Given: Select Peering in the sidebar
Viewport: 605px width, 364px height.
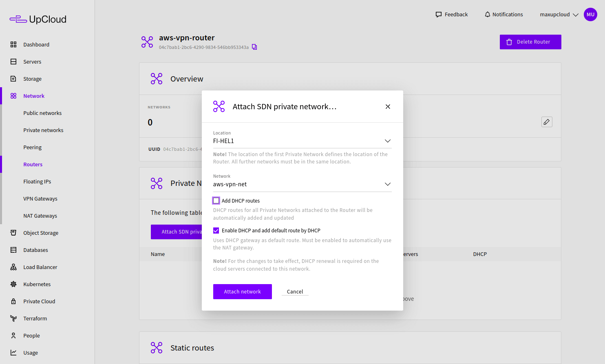Looking at the screenshot, I should (x=33, y=147).
